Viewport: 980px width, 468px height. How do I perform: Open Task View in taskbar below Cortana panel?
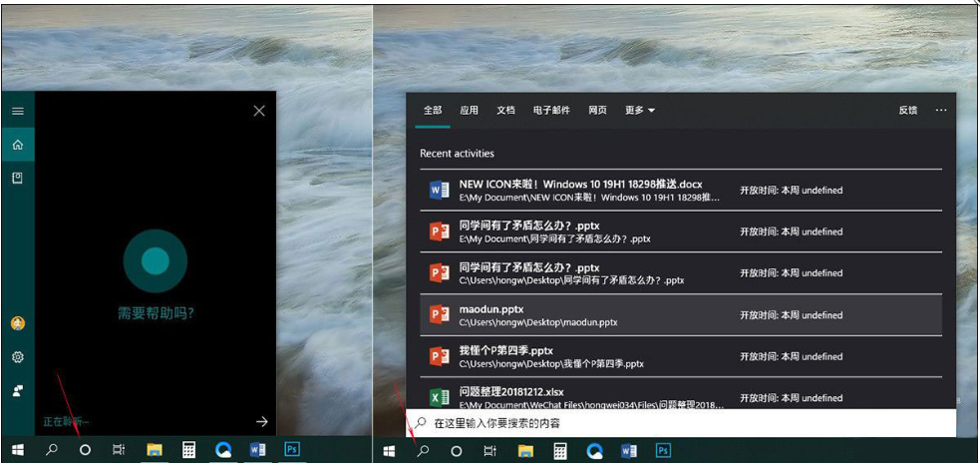tap(118, 450)
